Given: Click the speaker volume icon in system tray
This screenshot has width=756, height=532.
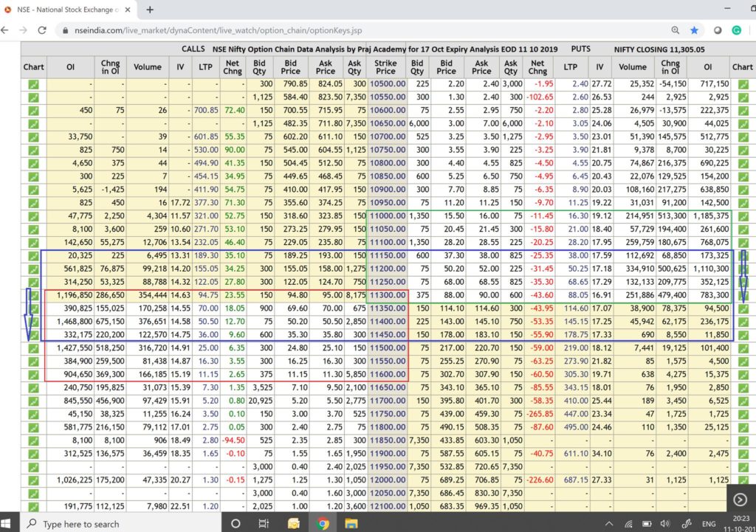Looking at the screenshot, I should (x=665, y=523).
